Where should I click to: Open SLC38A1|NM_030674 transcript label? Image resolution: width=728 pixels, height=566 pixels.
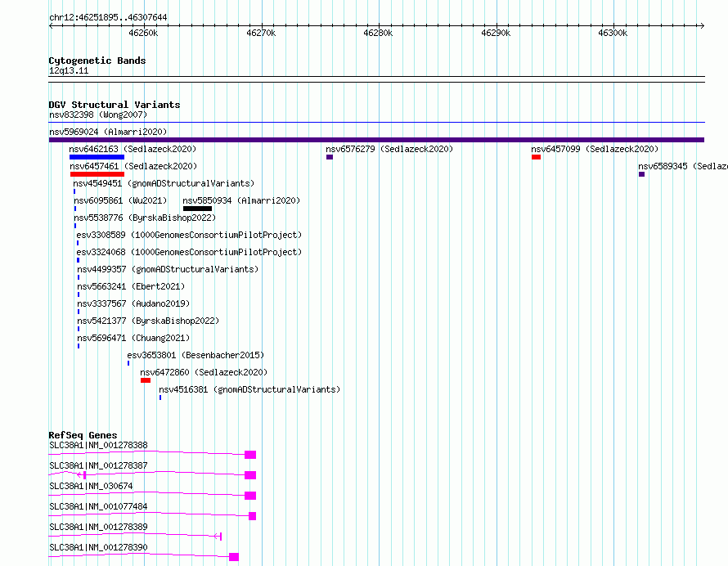pos(91,486)
